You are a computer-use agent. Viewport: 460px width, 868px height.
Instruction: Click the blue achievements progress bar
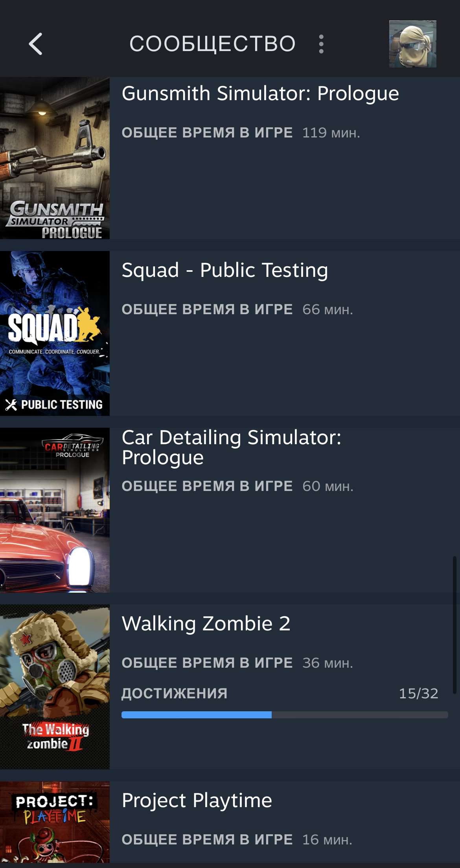pos(285,715)
